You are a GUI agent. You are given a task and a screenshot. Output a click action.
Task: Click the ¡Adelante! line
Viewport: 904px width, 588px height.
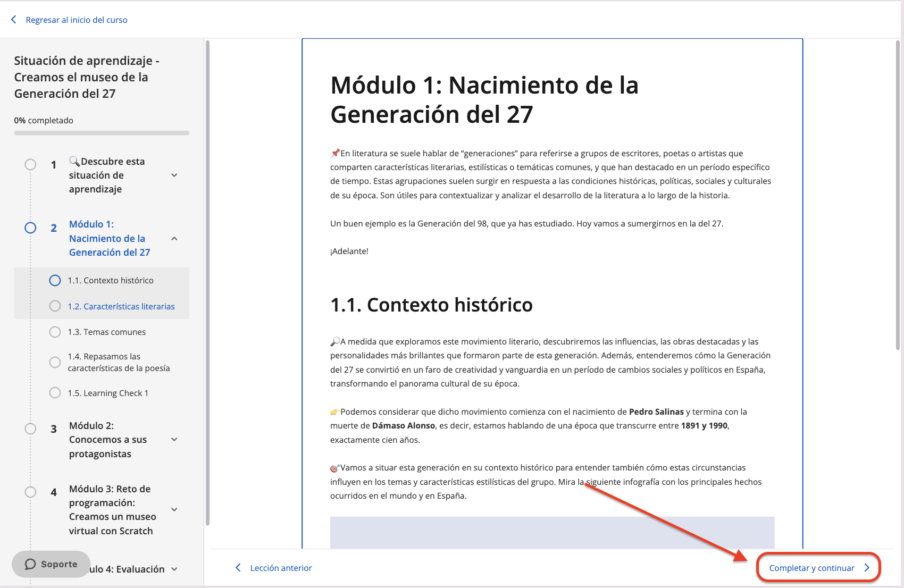[349, 251]
